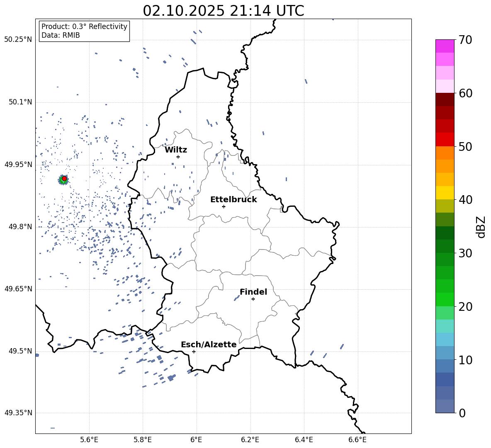Click the colorbar tick label 70

click(x=465, y=40)
